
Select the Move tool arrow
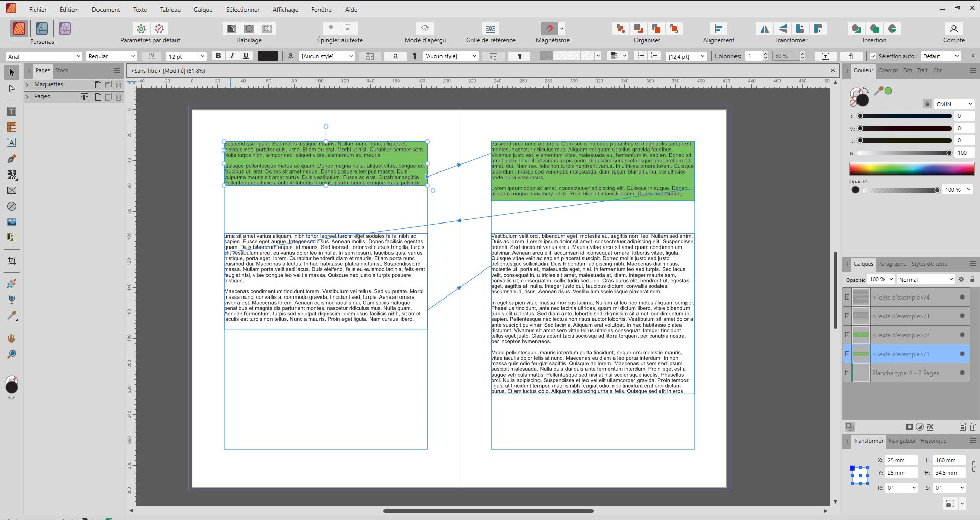[x=12, y=72]
